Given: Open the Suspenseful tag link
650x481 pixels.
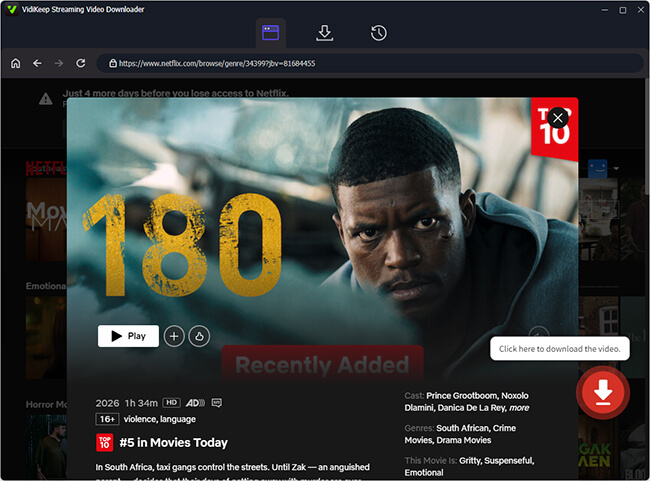Looking at the screenshot, I should (x=509, y=461).
